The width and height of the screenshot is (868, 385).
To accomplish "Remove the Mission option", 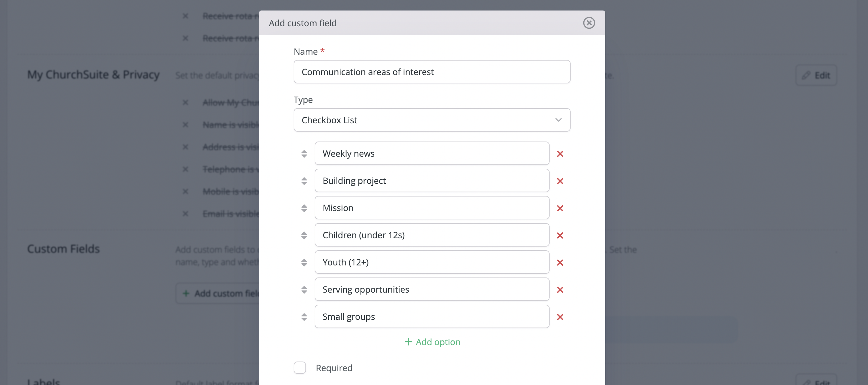I will pyautogui.click(x=560, y=208).
